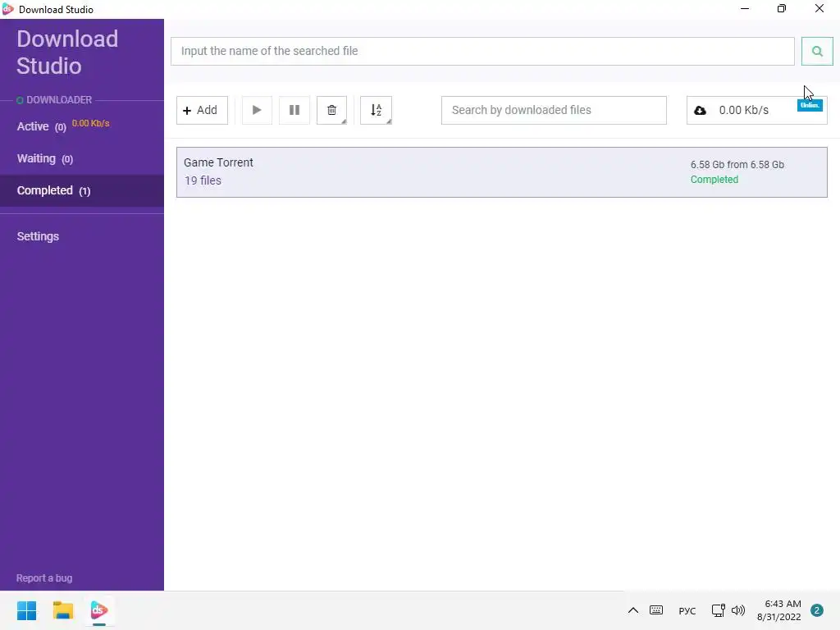The width and height of the screenshot is (840, 630).
Task: Open the volume tray icon
Action: pyautogui.click(x=738, y=610)
